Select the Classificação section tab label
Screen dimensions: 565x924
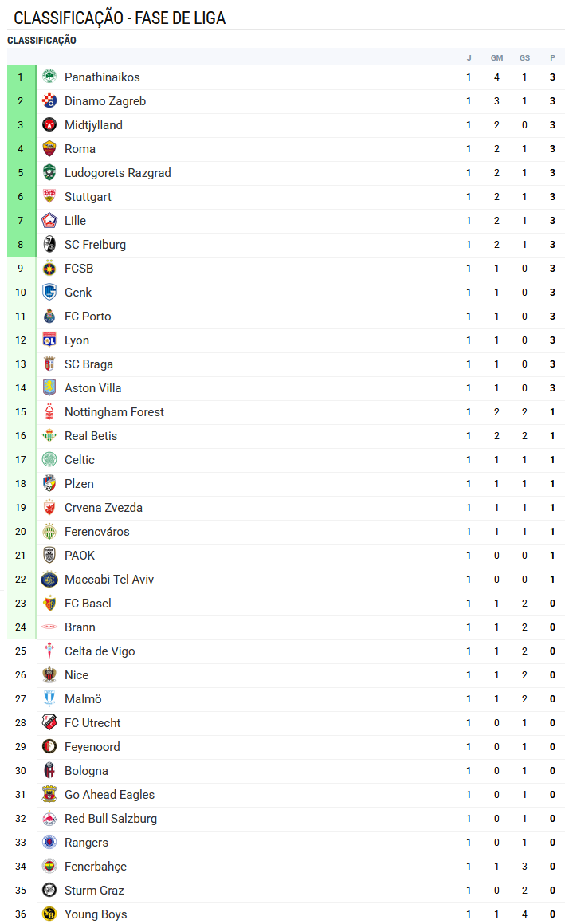pos(41,41)
